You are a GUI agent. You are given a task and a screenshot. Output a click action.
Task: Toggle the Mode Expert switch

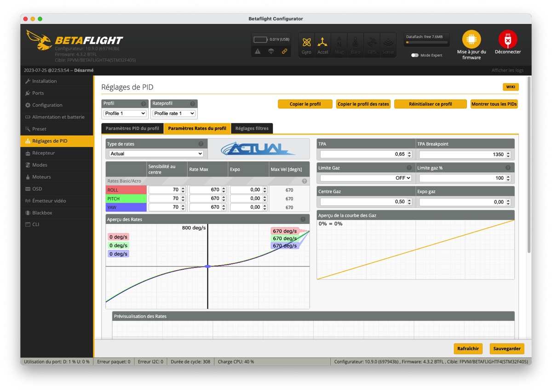tap(415, 55)
